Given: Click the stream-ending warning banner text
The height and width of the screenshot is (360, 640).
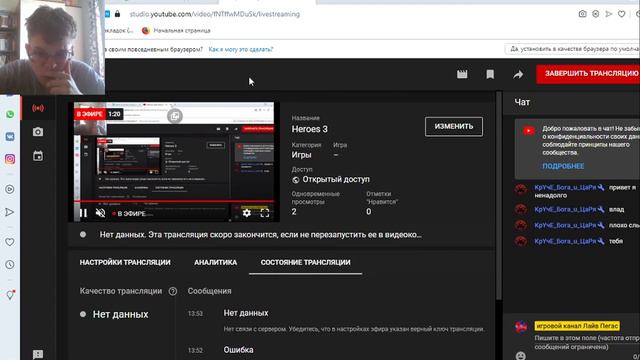Looking at the screenshot, I should 260,235.
